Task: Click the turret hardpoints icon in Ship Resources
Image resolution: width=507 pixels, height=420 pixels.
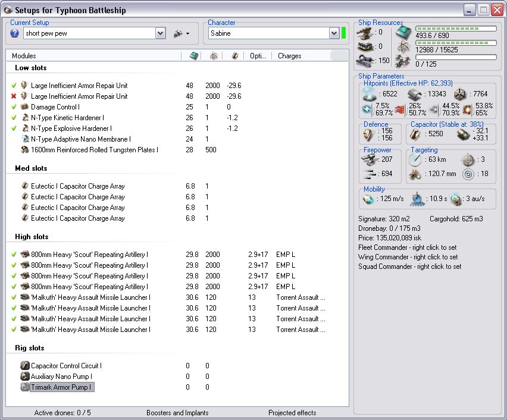Action: pos(365,32)
